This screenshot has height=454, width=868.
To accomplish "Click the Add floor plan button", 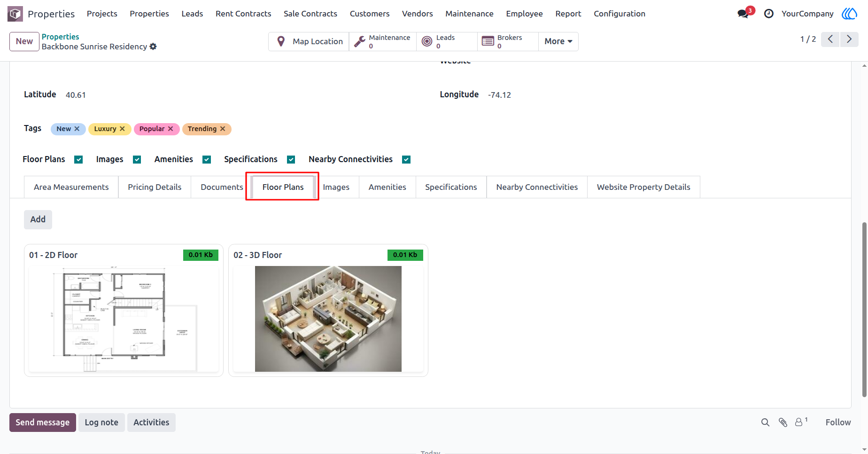I will pos(38,219).
